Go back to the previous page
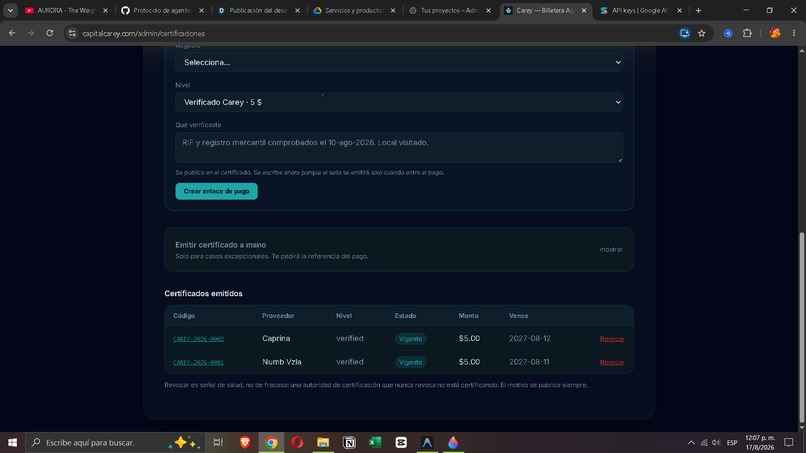The height and width of the screenshot is (453, 806). point(12,33)
